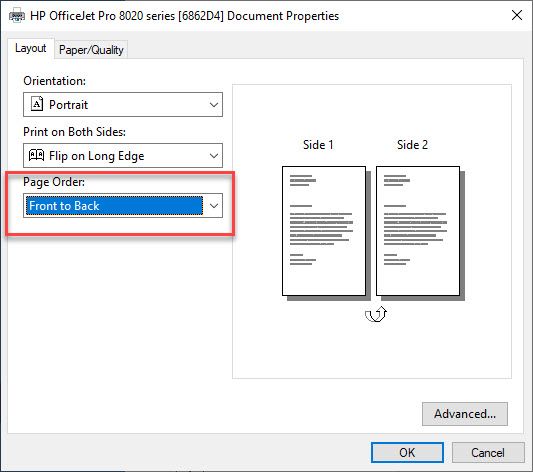533x472 pixels.
Task: Click the Side 1 page preview
Action: coord(324,231)
